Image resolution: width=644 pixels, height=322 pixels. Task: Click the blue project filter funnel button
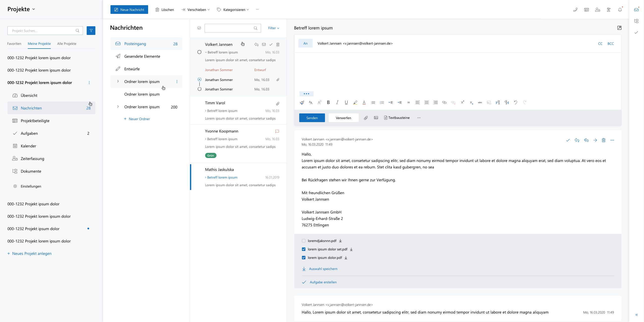tap(91, 30)
